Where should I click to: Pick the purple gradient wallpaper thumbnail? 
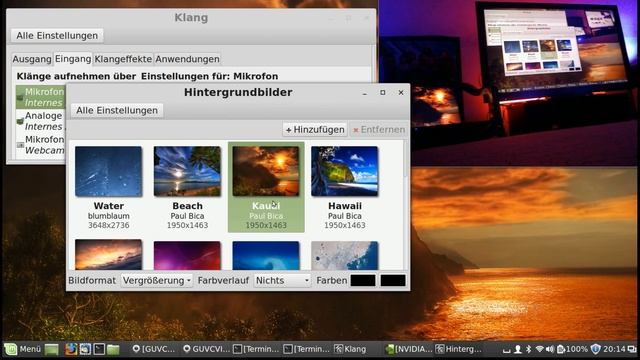[187, 255]
